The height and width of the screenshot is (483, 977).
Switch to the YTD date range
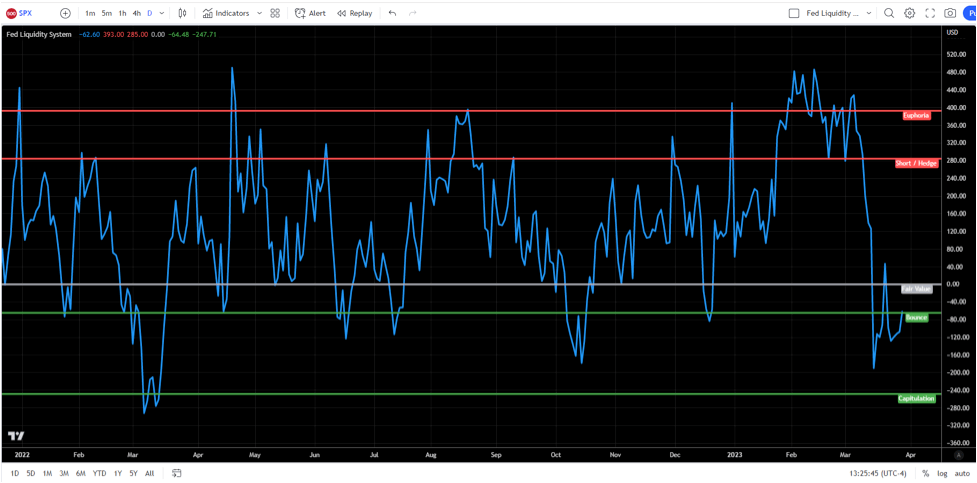pyautogui.click(x=99, y=473)
